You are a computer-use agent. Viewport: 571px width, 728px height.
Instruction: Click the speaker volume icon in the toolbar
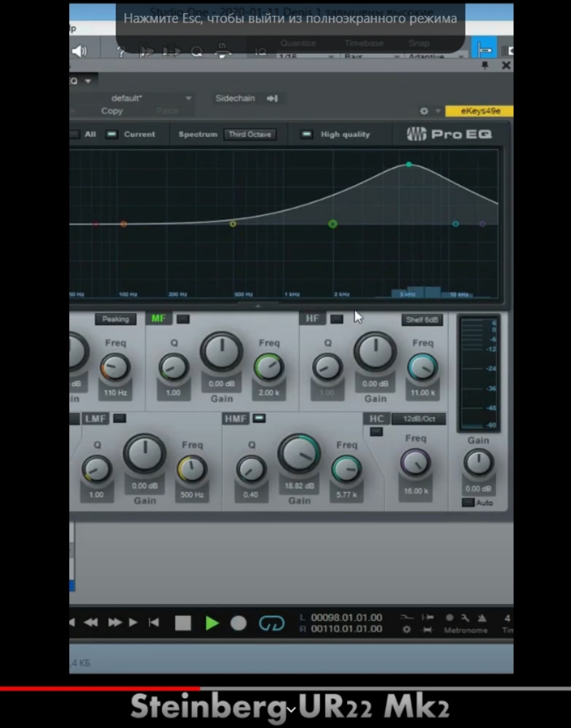79,51
